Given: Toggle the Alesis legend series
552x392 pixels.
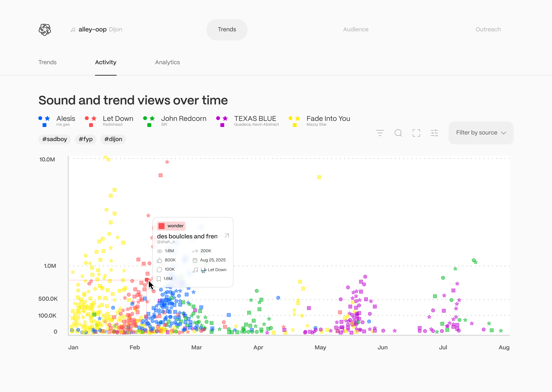Looking at the screenshot, I should coord(65,119).
